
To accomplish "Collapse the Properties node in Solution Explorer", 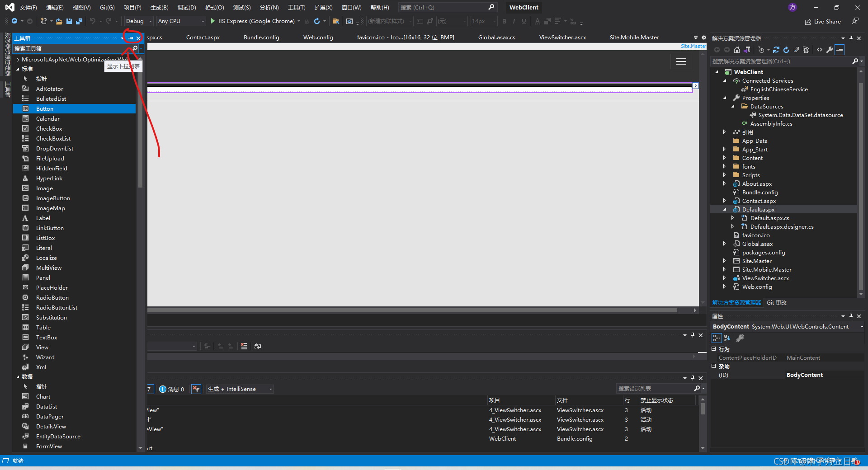I will point(725,98).
